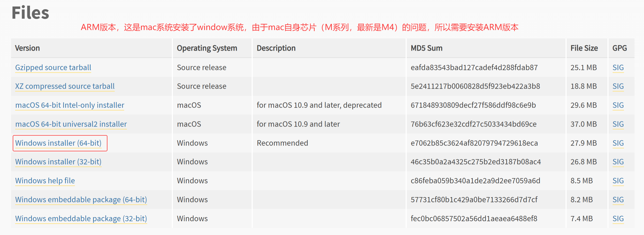The height and width of the screenshot is (235, 644).
Task: Open the XZ compressed source tarball link
Action: [x=65, y=86]
